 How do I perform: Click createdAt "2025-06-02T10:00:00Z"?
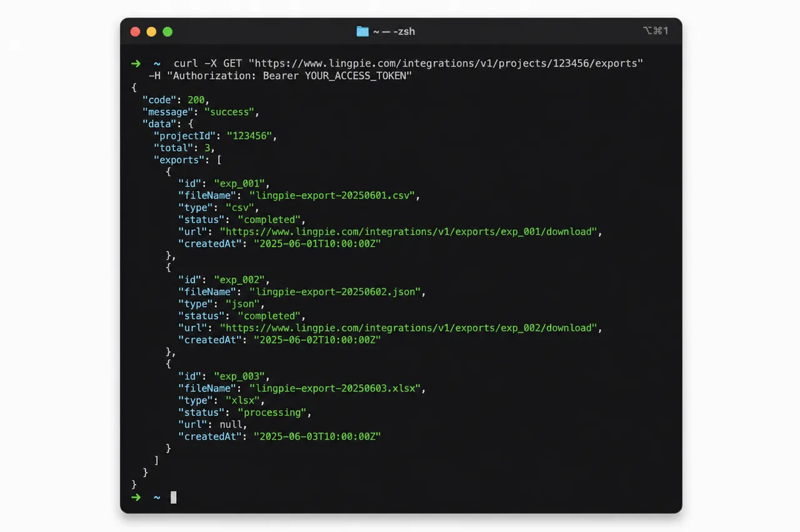click(317, 340)
